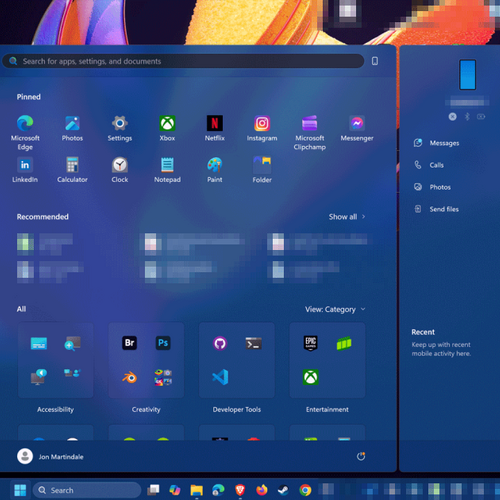Launch the Messenger app
Image resolution: width=500 pixels, height=500 pixels.
[x=357, y=128]
